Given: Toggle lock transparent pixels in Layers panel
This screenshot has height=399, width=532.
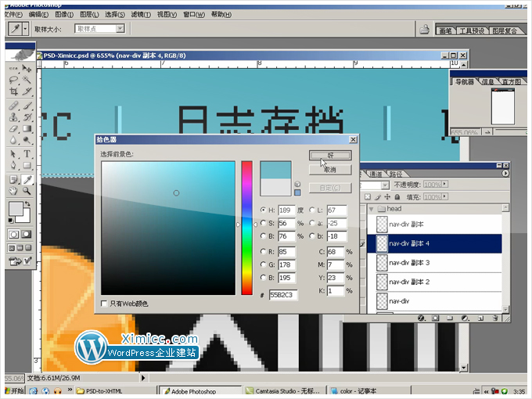Looking at the screenshot, I should 368,197.
